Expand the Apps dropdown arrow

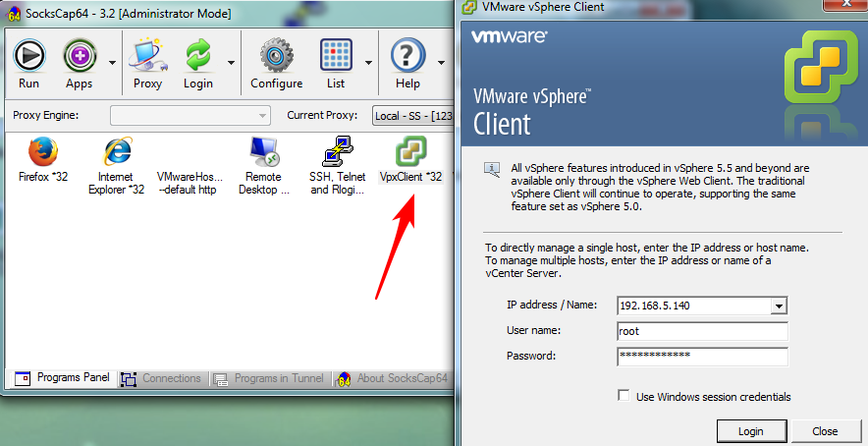click(112, 63)
